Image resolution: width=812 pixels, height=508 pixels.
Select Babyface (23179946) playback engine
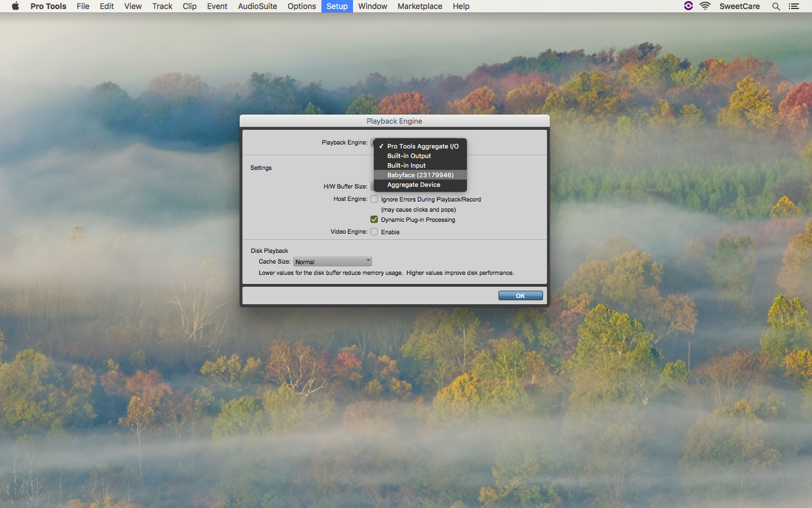point(420,175)
